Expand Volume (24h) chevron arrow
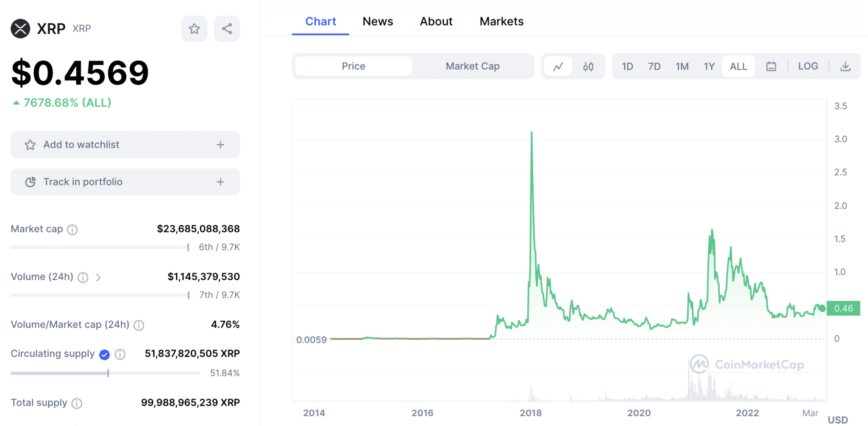The width and height of the screenshot is (868, 426). (98, 277)
